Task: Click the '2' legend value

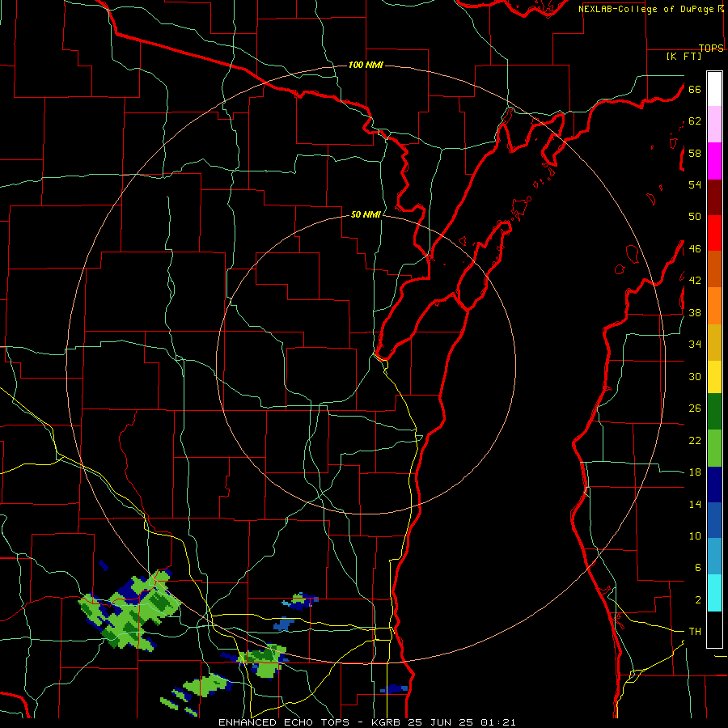Action: coord(697,600)
